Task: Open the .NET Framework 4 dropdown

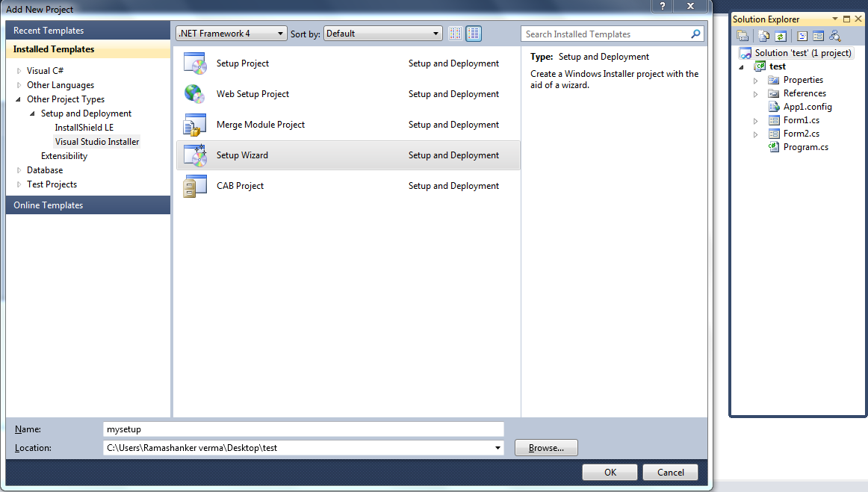Action: [x=280, y=33]
